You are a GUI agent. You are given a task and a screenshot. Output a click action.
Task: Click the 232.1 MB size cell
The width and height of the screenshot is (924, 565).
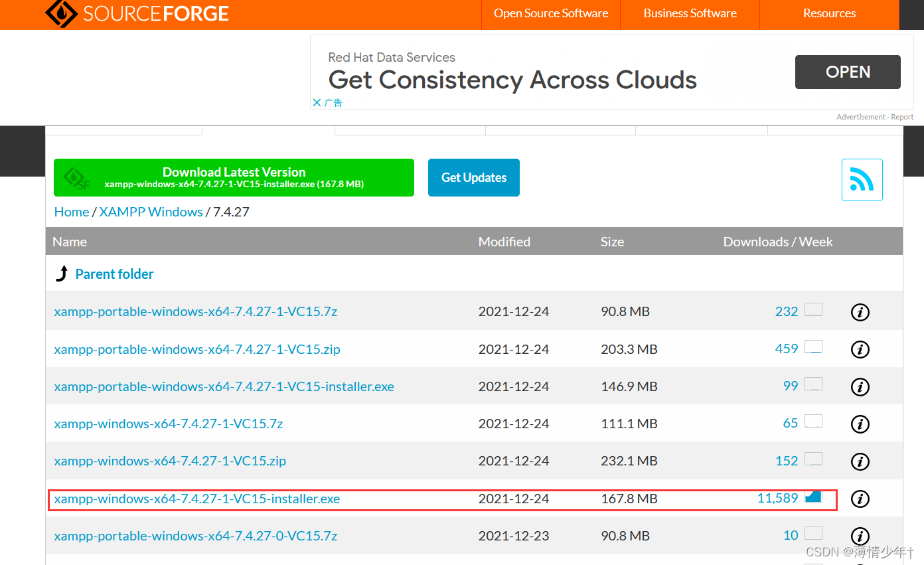629,461
